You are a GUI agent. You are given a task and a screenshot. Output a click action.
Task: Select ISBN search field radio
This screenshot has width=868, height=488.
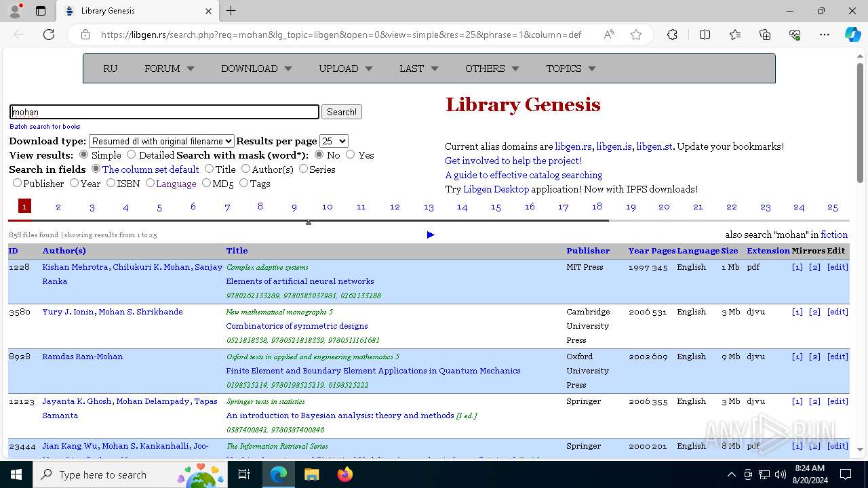pyautogui.click(x=111, y=183)
